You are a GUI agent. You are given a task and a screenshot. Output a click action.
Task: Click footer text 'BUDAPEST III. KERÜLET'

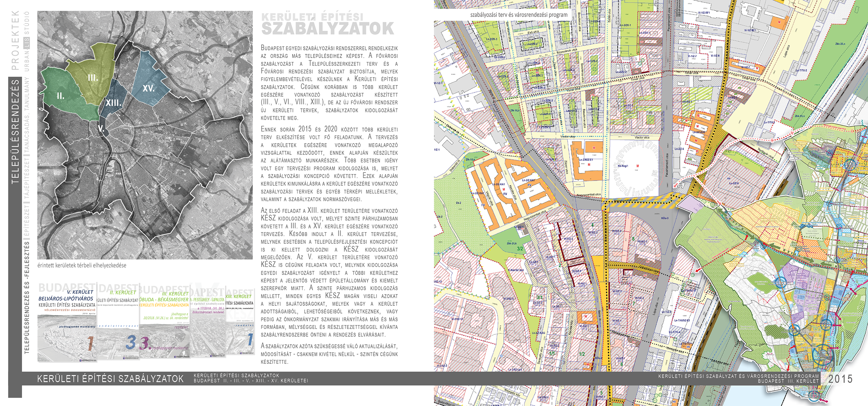point(789,381)
